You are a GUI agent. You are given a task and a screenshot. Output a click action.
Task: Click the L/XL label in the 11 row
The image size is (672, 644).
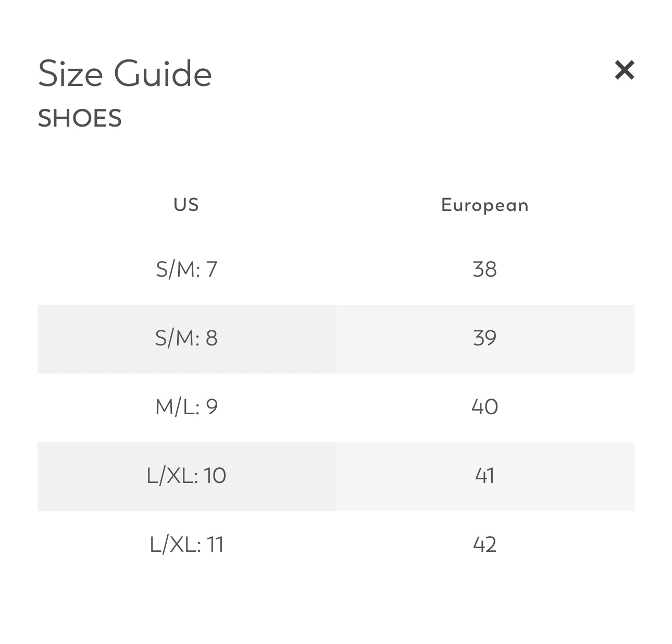click(x=175, y=545)
